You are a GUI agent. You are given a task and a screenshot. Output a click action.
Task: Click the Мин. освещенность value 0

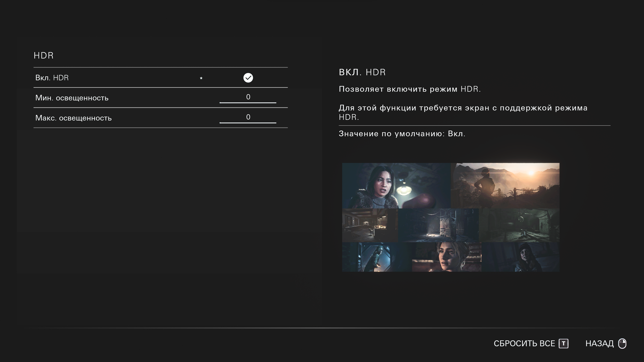click(248, 97)
